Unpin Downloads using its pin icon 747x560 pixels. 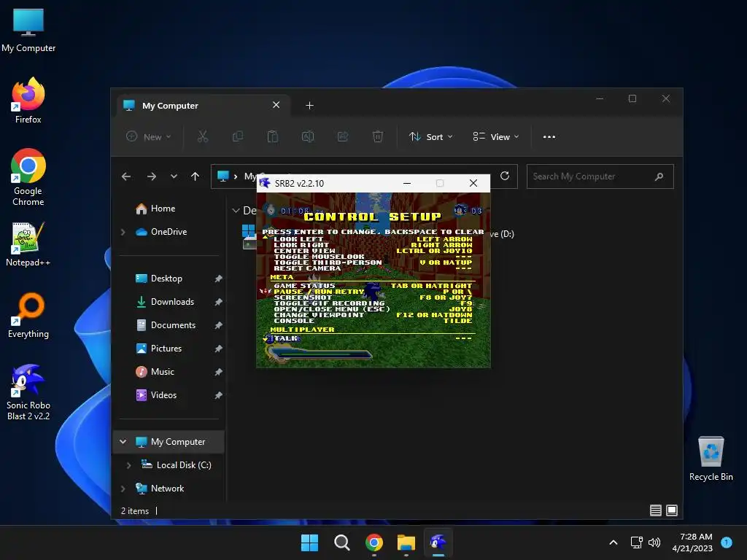(218, 302)
